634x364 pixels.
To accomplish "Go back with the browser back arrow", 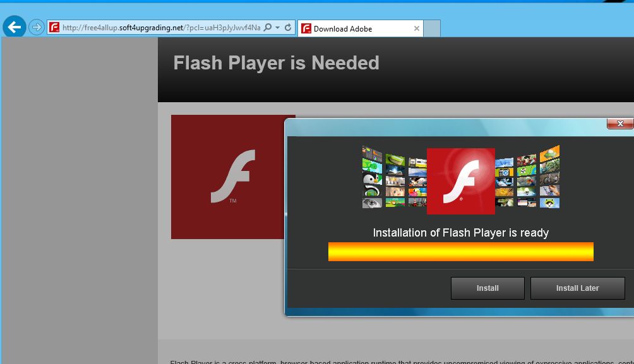I will point(14,27).
